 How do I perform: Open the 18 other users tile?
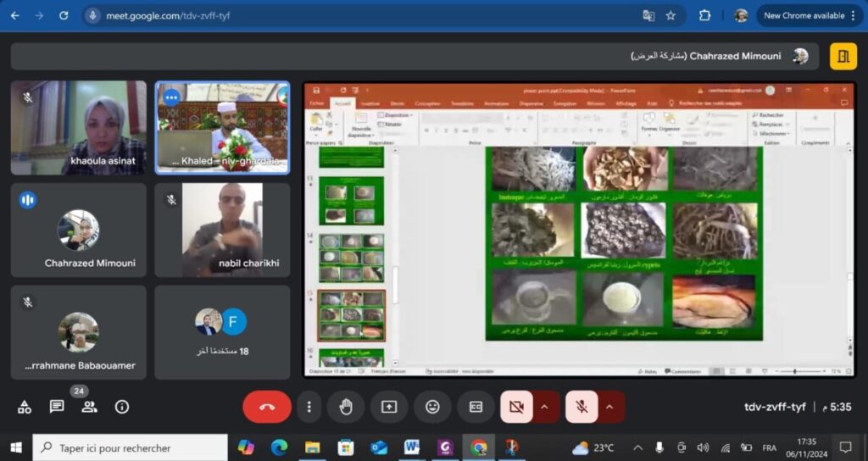[x=222, y=331]
